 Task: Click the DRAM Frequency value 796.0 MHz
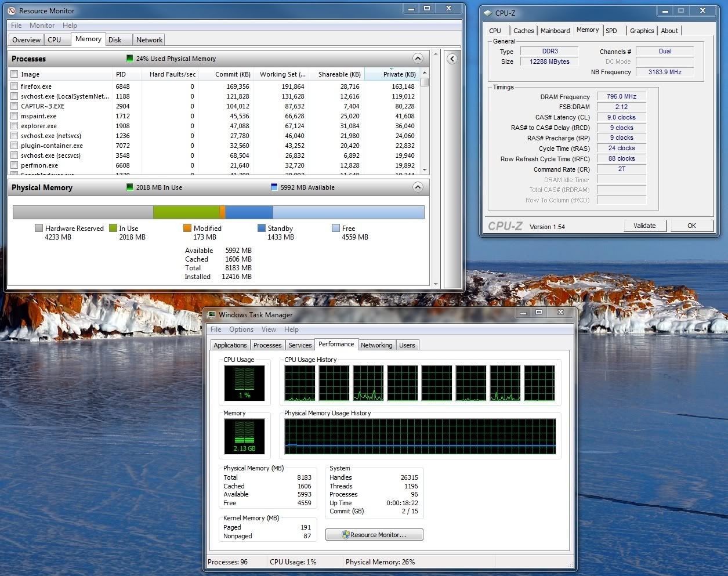(621, 97)
